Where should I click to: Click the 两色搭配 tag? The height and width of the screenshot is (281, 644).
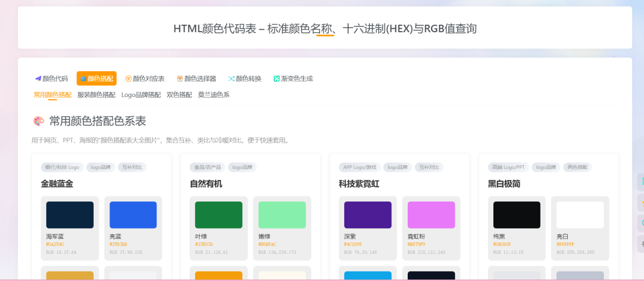tap(578, 167)
